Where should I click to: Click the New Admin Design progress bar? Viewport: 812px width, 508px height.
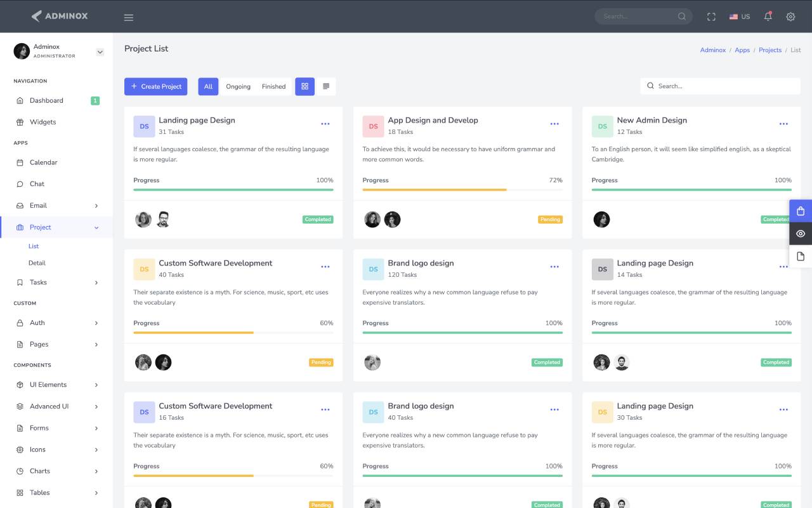[x=691, y=190]
